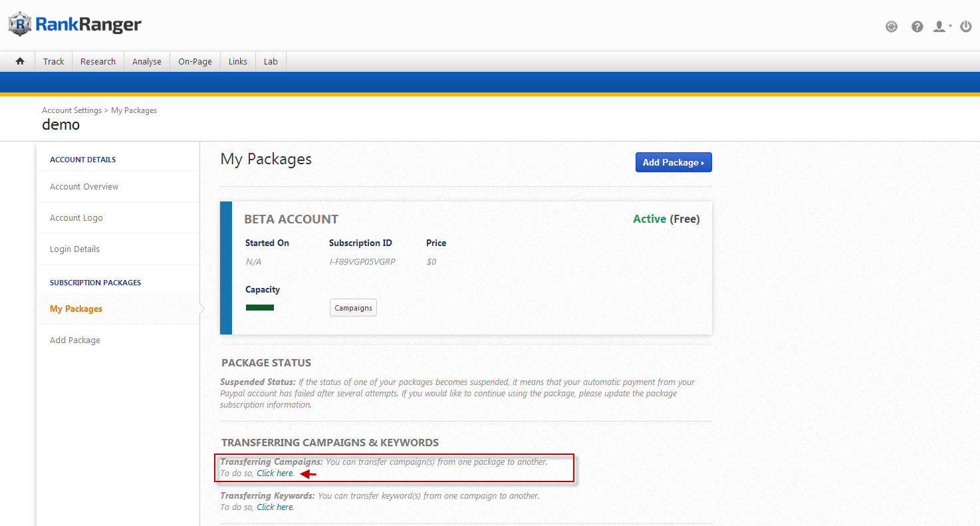Click the user profile silhouette icon
Viewport: 980px width, 526px height.
click(x=939, y=27)
